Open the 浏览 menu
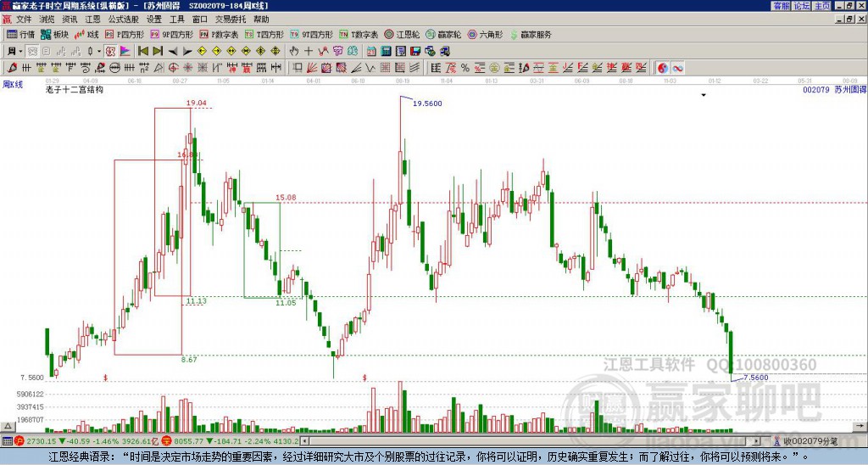The width and height of the screenshot is (868, 465). tap(47, 20)
